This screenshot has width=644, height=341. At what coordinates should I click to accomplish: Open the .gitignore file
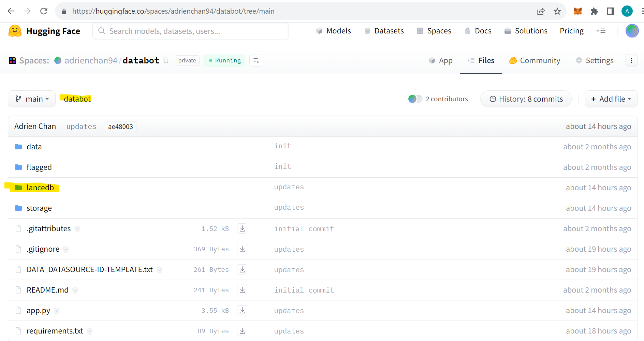43,249
